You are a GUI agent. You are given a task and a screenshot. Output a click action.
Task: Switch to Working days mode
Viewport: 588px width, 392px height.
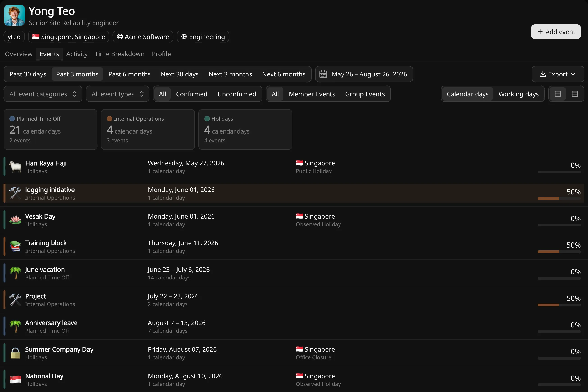point(518,94)
